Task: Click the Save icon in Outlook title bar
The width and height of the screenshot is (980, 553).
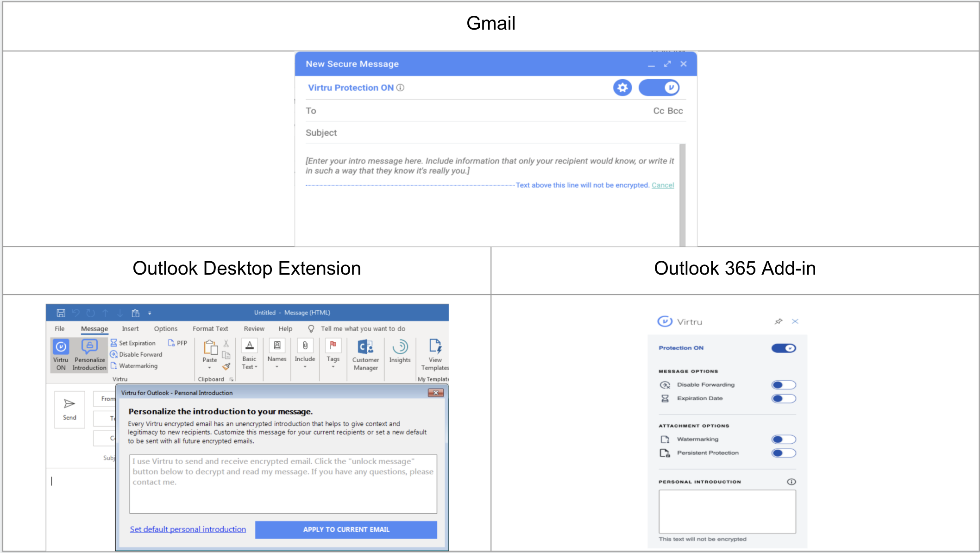Action: (x=61, y=313)
